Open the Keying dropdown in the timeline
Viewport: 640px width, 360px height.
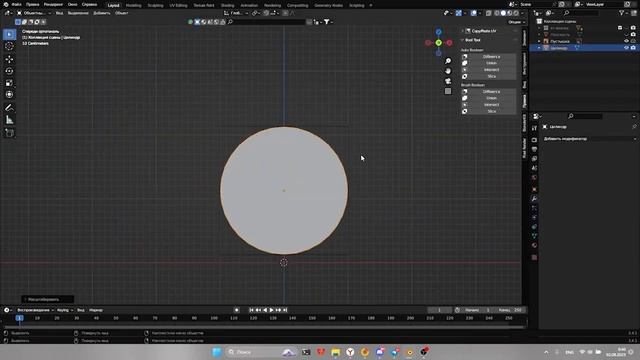(65, 310)
